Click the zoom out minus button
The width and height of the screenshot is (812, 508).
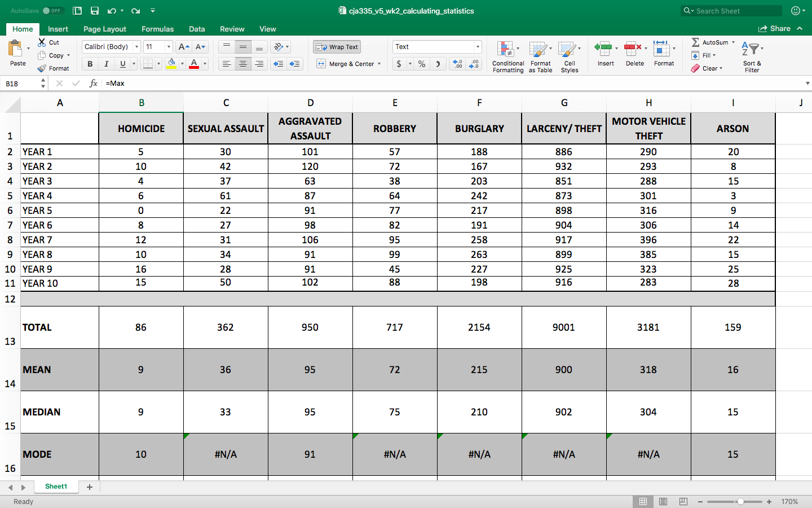(x=700, y=501)
